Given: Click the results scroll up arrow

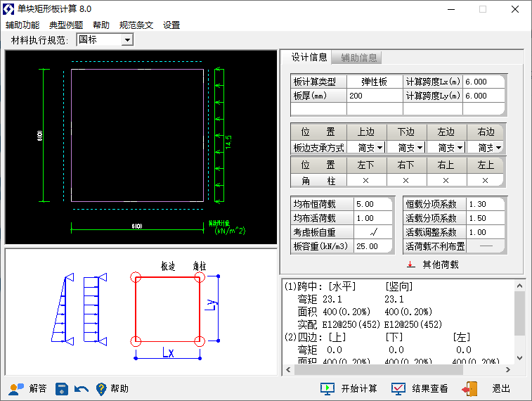Looking at the screenshot, I should click(x=519, y=286).
